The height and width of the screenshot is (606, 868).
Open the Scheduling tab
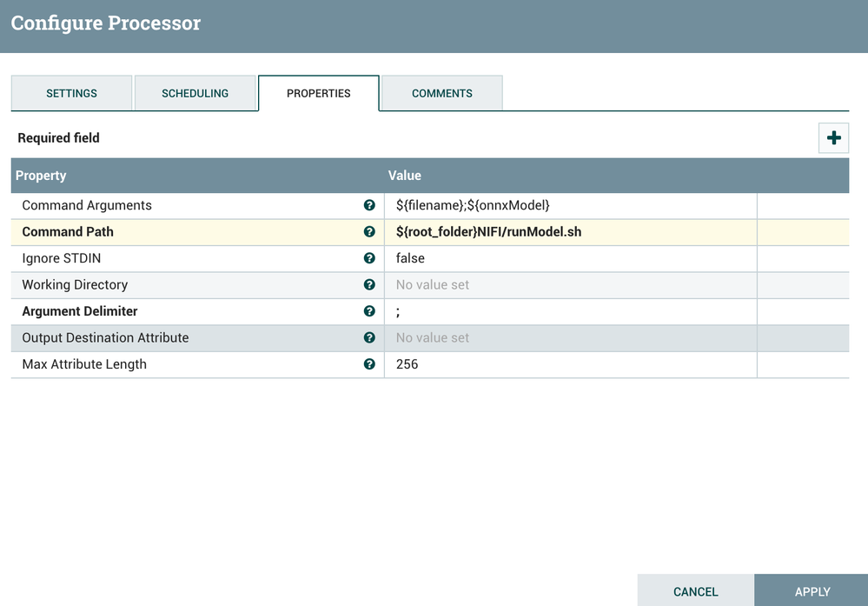pos(195,93)
